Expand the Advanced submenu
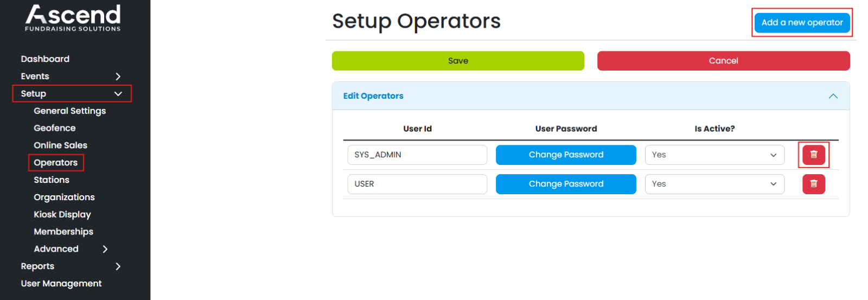Image resolution: width=868 pixels, height=300 pixels. coord(105,249)
